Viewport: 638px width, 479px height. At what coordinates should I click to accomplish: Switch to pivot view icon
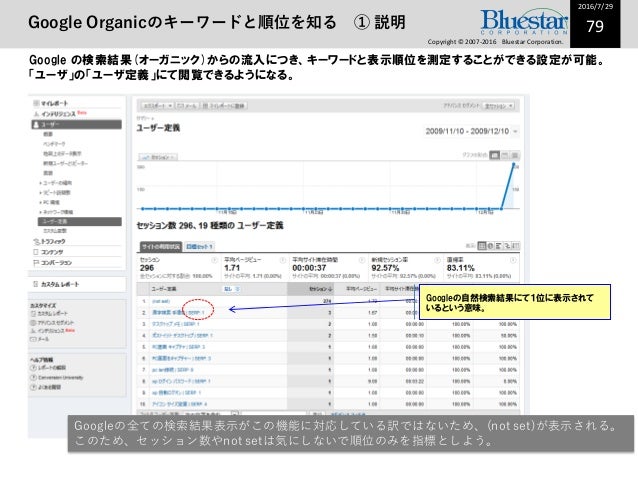(x=516, y=245)
